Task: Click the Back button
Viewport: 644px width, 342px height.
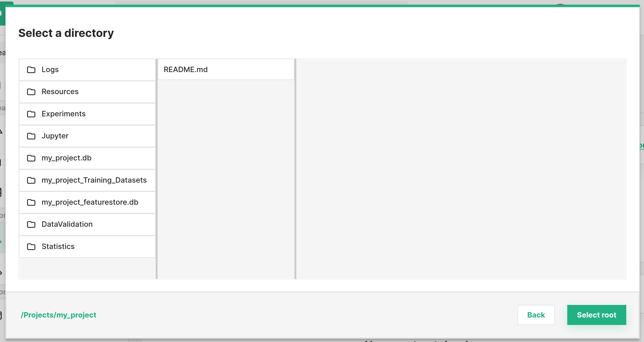Action: 536,315
